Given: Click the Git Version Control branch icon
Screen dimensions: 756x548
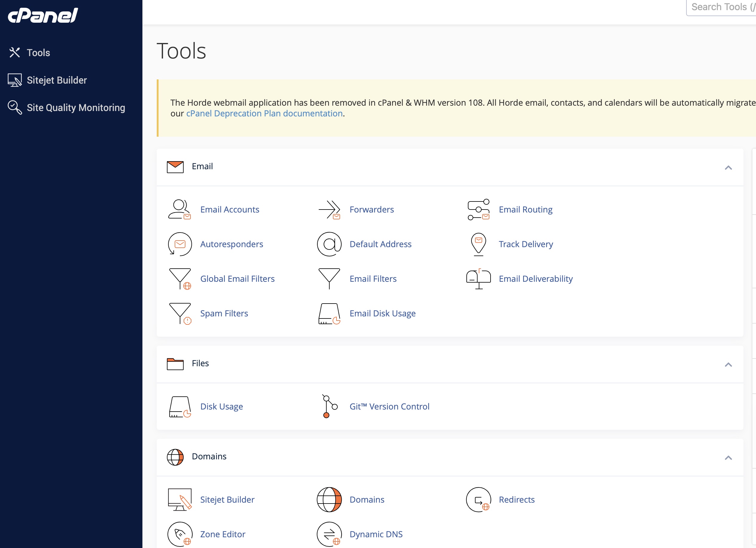Looking at the screenshot, I should click(x=330, y=407).
